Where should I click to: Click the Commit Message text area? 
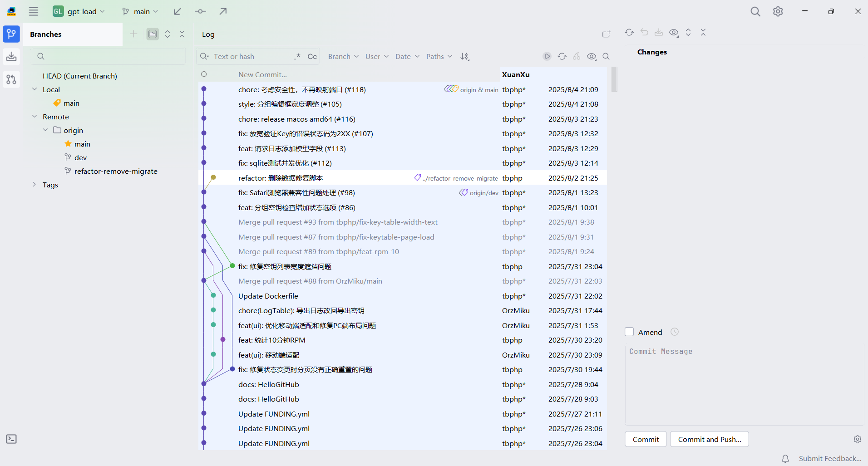click(745, 386)
